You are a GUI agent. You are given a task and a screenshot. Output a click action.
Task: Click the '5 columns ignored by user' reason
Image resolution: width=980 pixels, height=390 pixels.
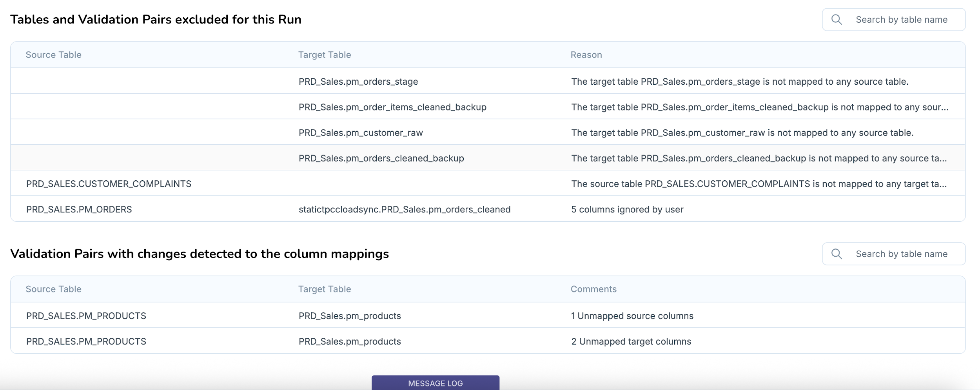click(x=627, y=210)
